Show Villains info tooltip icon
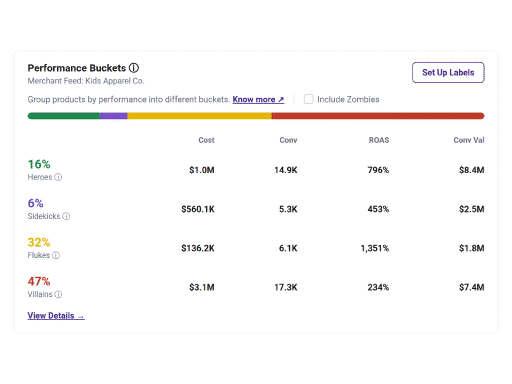The width and height of the screenshot is (512, 384). coord(58,294)
